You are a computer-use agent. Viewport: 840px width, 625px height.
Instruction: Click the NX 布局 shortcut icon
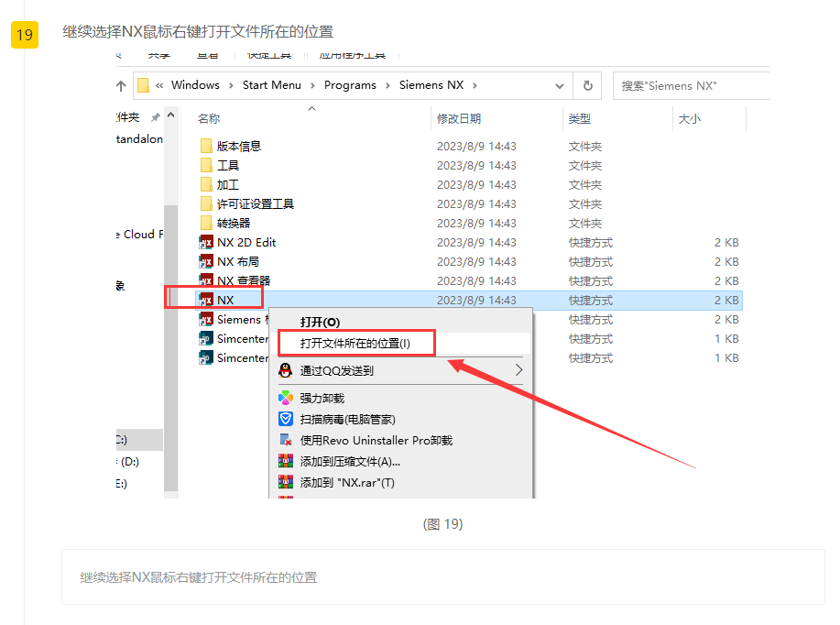pyautogui.click(x=206, y=261)
